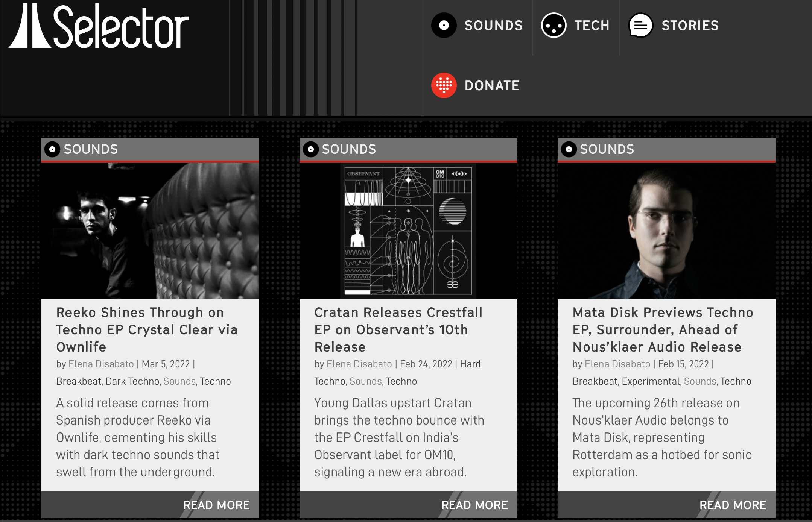812x522 pixels.
Task: Click the Selector logo in header
Action: [99, 26]
